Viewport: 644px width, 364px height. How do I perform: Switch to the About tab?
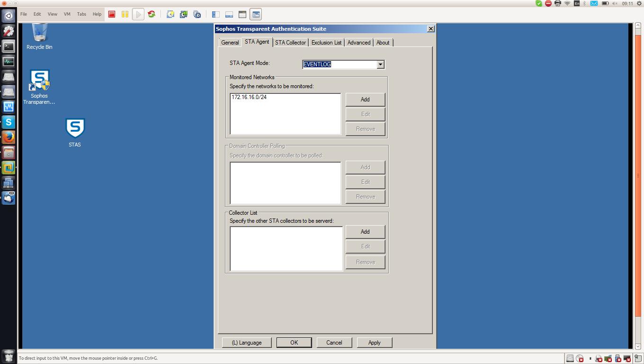[383, 43]
